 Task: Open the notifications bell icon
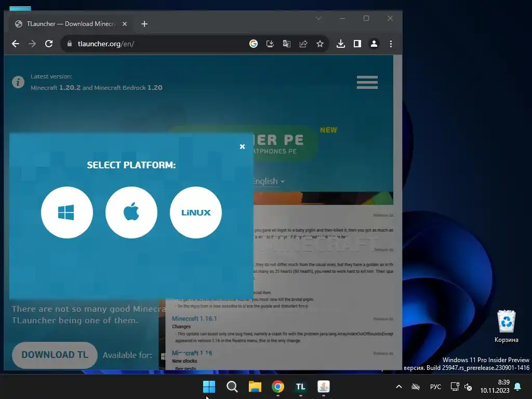(x=518, y=387)
